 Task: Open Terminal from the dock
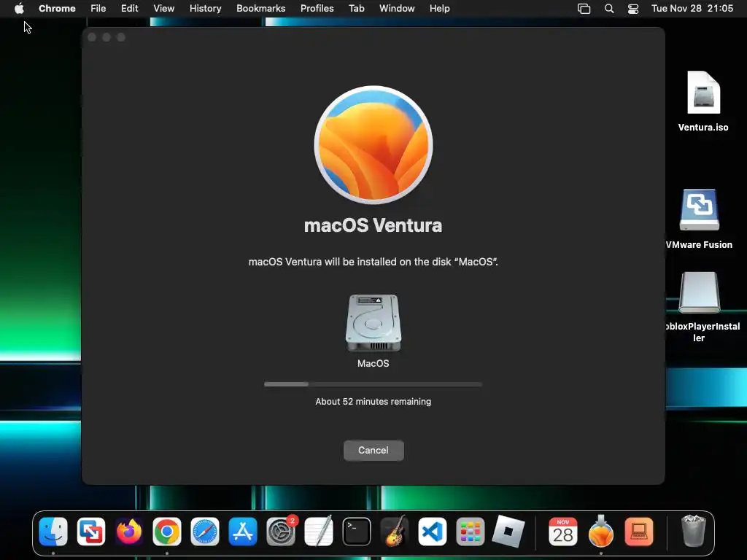(x=356, y=532)
